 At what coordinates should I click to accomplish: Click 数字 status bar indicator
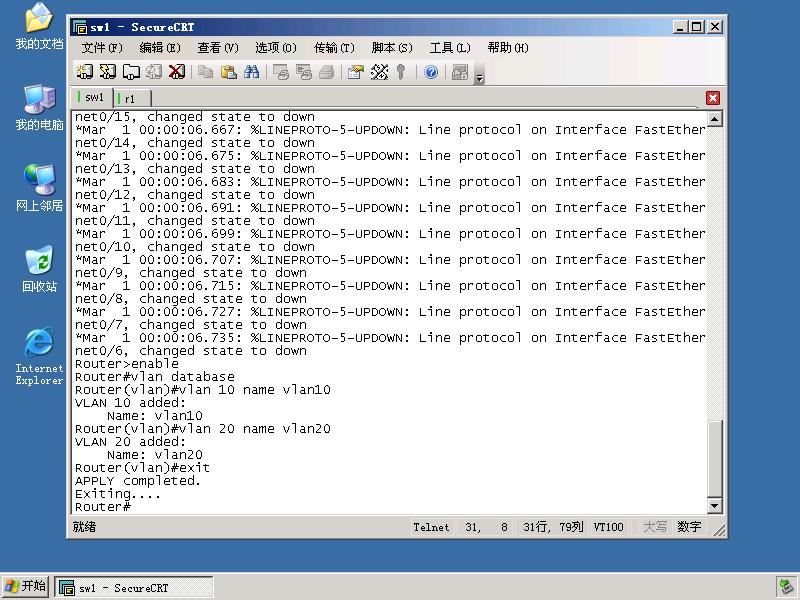pos(689,527)
